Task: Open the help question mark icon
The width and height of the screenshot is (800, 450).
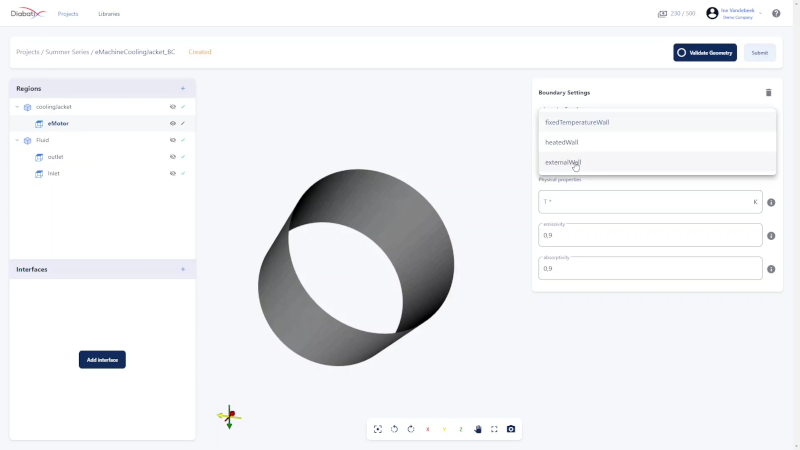Action: pos(776,13)
